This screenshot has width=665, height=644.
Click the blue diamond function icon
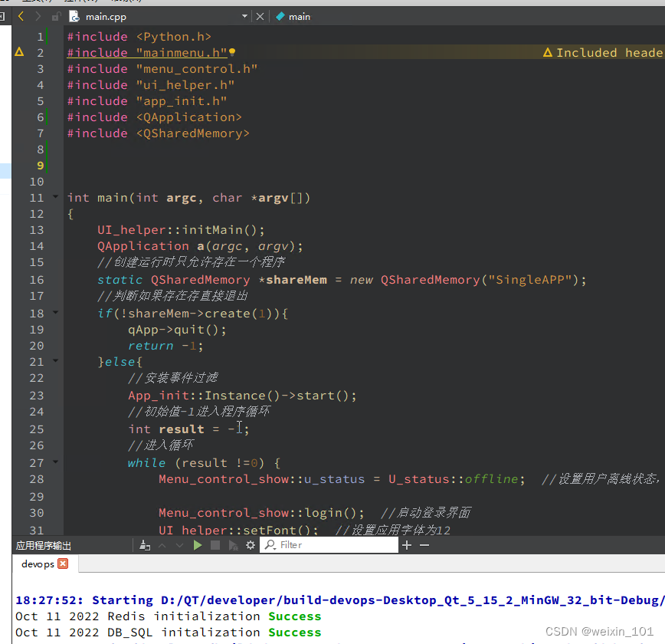coord(280,17)
